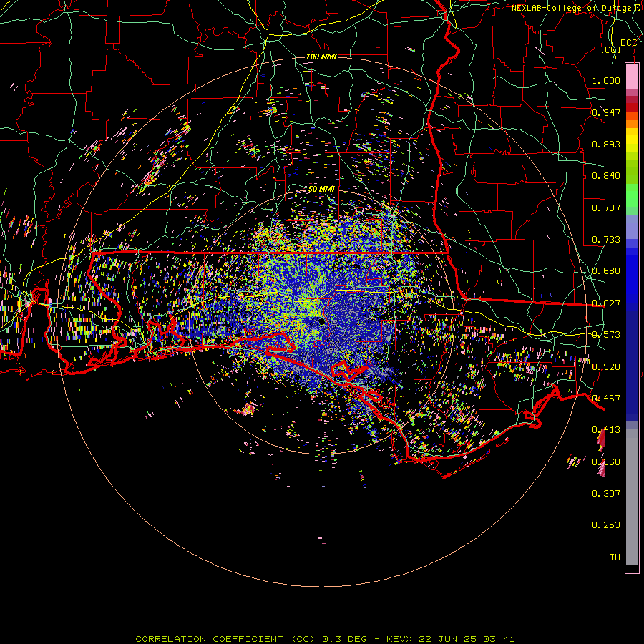This screenshot has height=644, width=644.
Task: Click the KEVX station identifier in caption
Action: click(x=399, y=639)
